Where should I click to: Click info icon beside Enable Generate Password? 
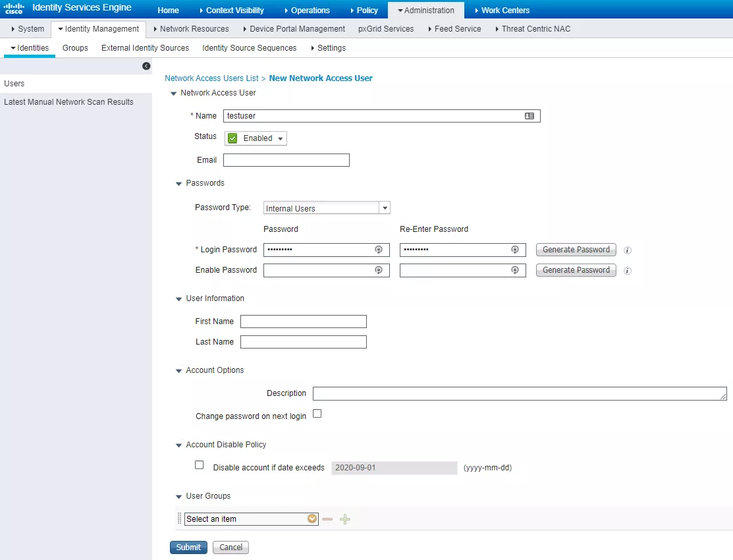click(x=628, y=271)
